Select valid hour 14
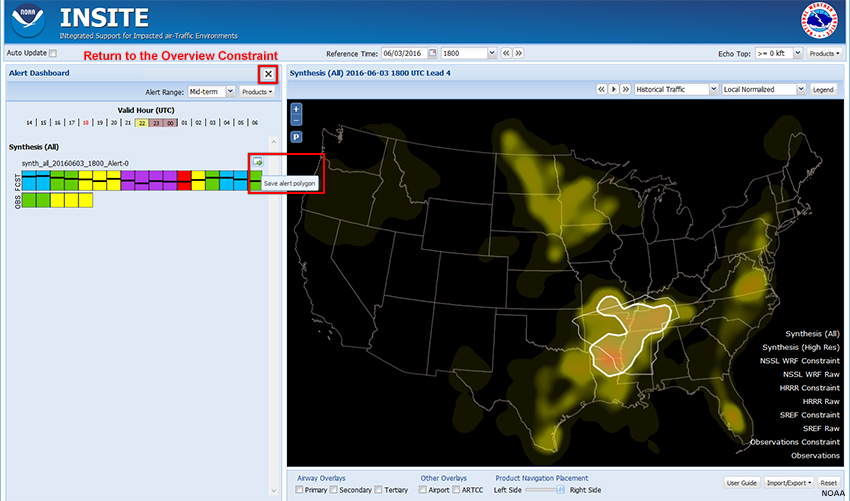Viewport: 850px width, 501px height. [29, 123]
